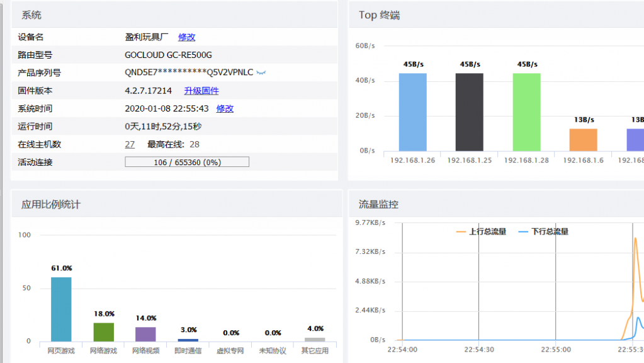The width and height of the screenshot is (644, 363).
Task: Click the Top 终端 panel header
Action: click(x=497, y=14)
